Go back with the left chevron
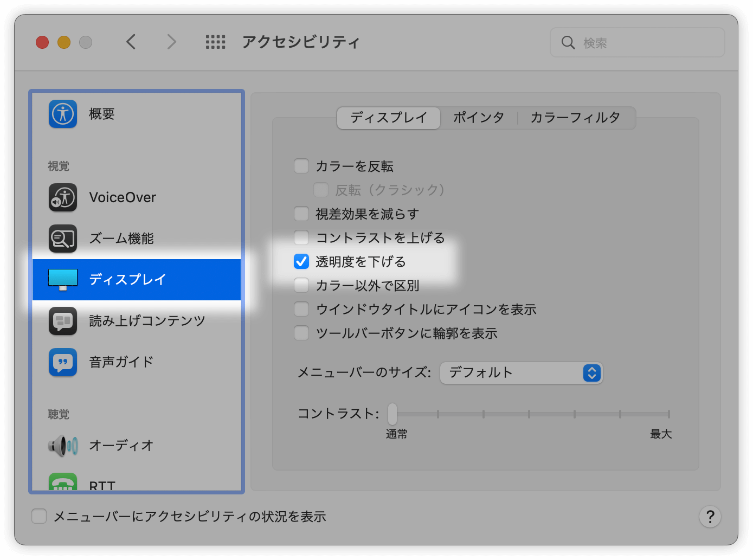 pyautogui.click(x=131, y=42)
